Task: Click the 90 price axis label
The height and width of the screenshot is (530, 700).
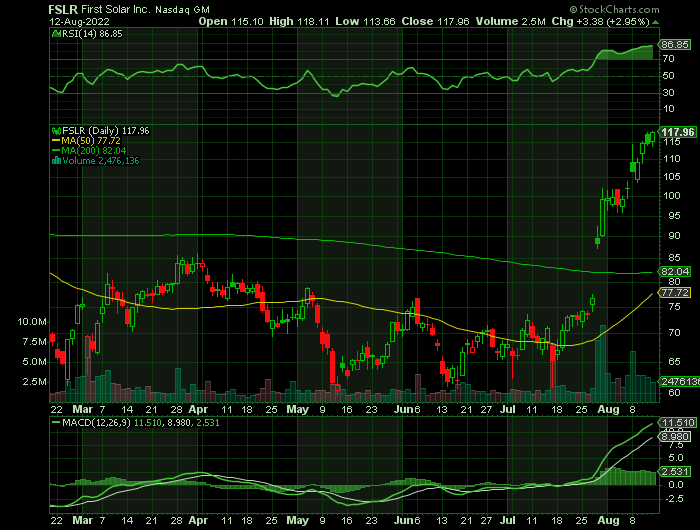Action: tap(675, 236)
